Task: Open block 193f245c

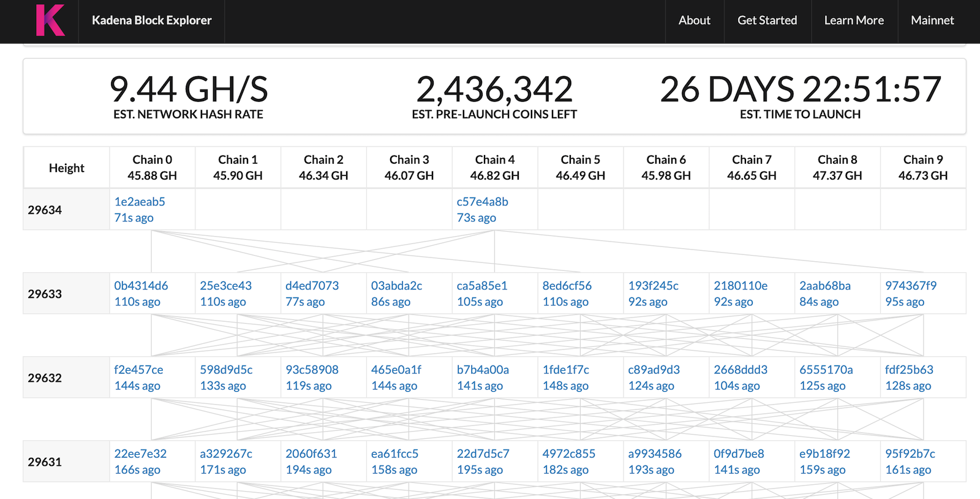Action: [654, 286]
